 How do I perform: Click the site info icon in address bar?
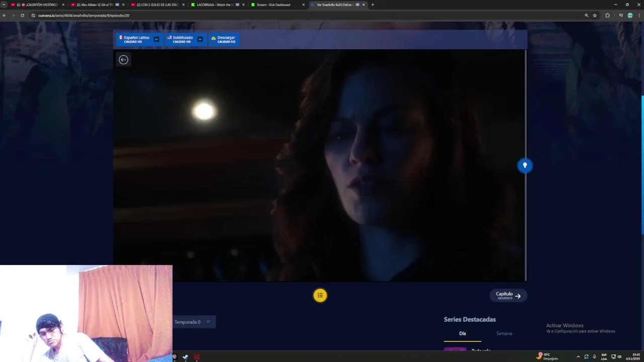click(33, 16)
